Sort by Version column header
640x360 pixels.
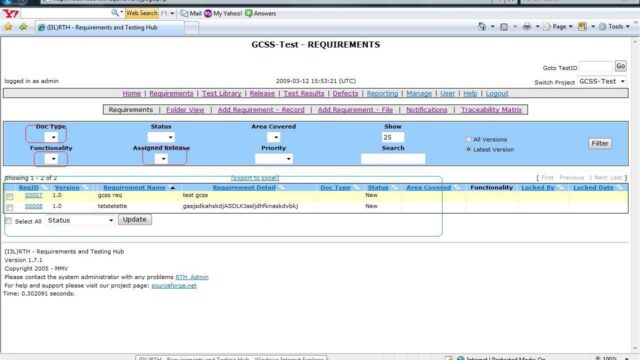pyautogui.click(x=67, y=188)
